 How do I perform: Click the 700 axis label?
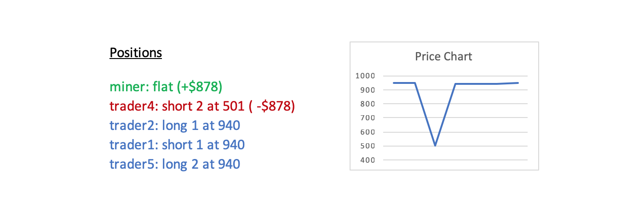click(x=368, y=118)
